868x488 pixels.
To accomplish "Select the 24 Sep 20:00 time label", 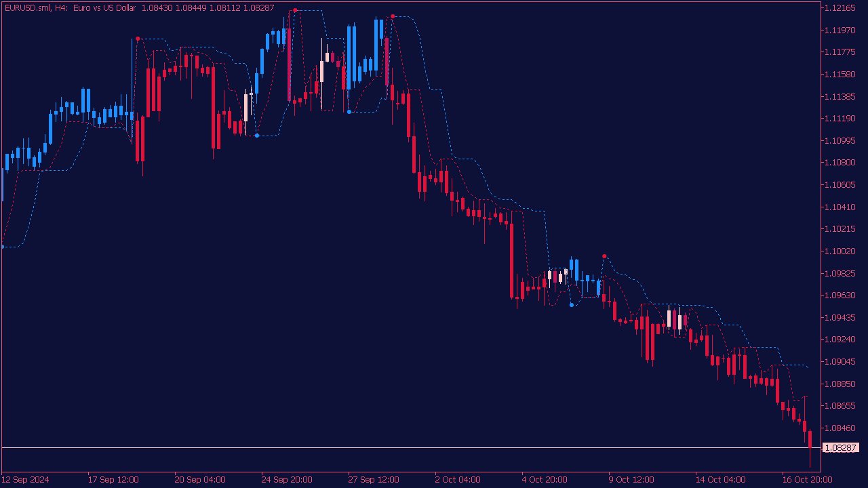I will 287,479.
